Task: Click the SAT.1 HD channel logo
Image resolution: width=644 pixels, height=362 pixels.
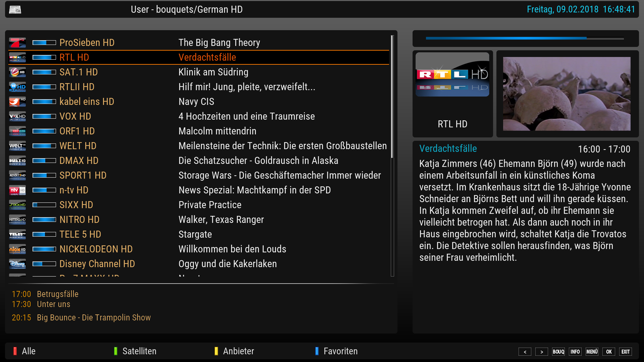Action: pyautogui.click(x=17, y=72)
